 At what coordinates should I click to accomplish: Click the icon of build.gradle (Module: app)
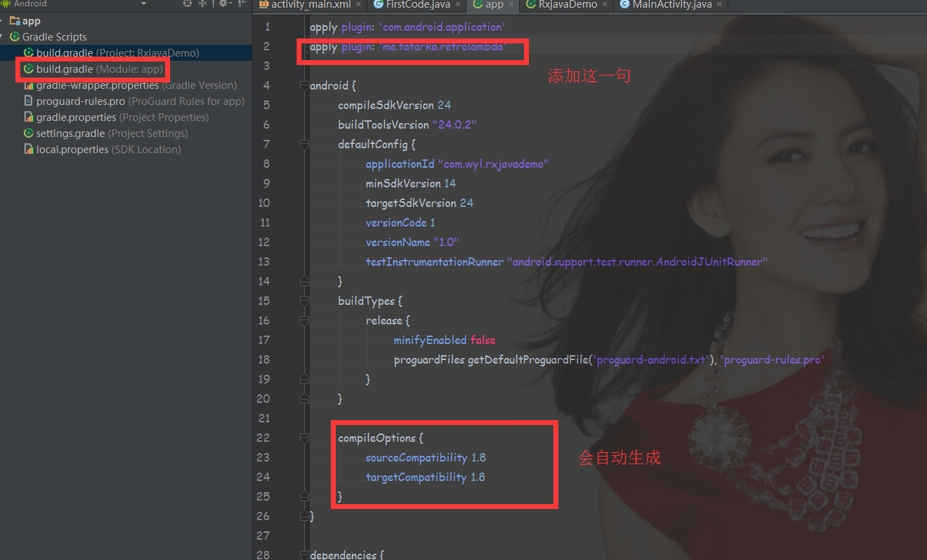[29, 69]
